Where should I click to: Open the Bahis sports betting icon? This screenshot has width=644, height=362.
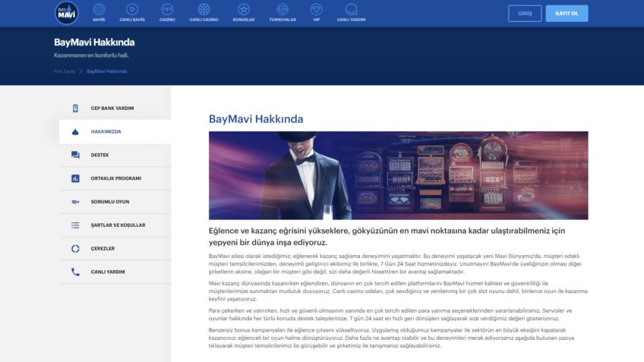(x=99, y=10)
